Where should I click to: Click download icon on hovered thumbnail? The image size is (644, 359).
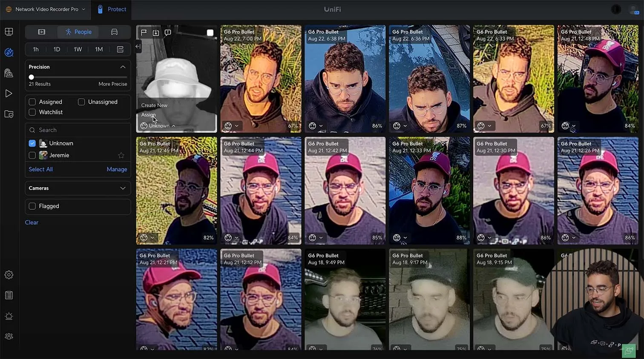point(156,33)
